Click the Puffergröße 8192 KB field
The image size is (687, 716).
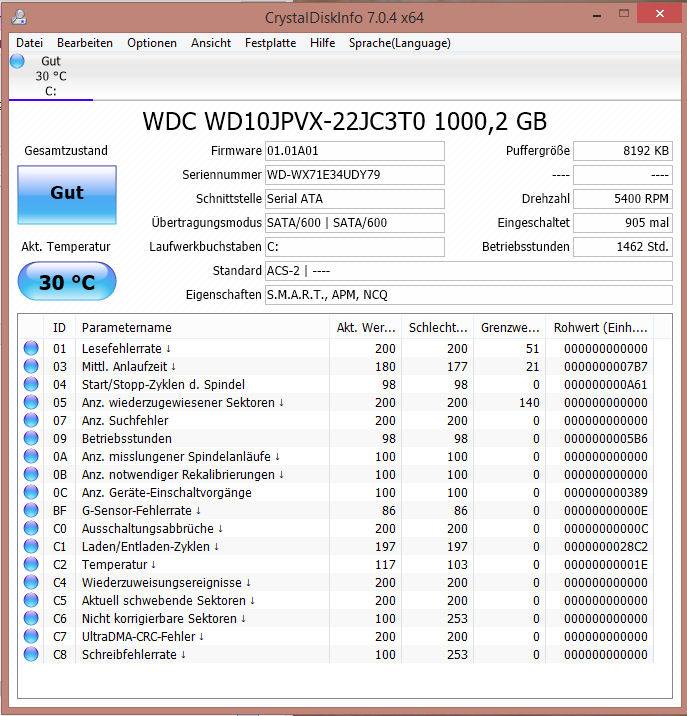(623, 151)
